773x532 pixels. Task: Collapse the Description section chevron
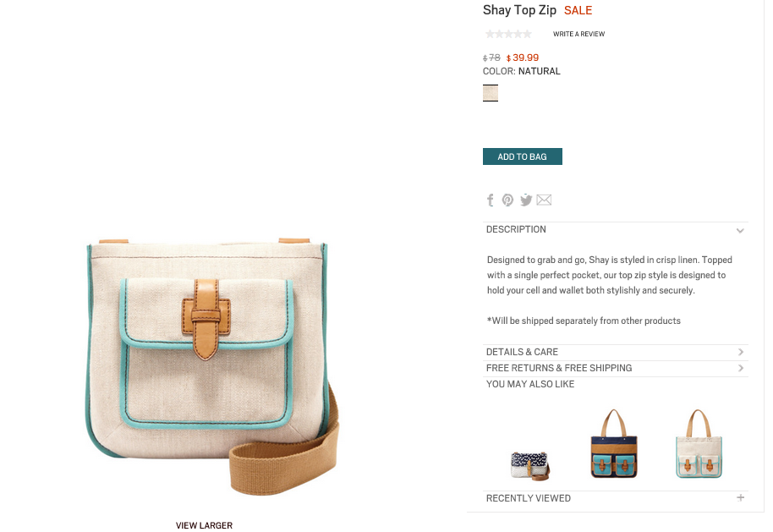tap(740, 230)
